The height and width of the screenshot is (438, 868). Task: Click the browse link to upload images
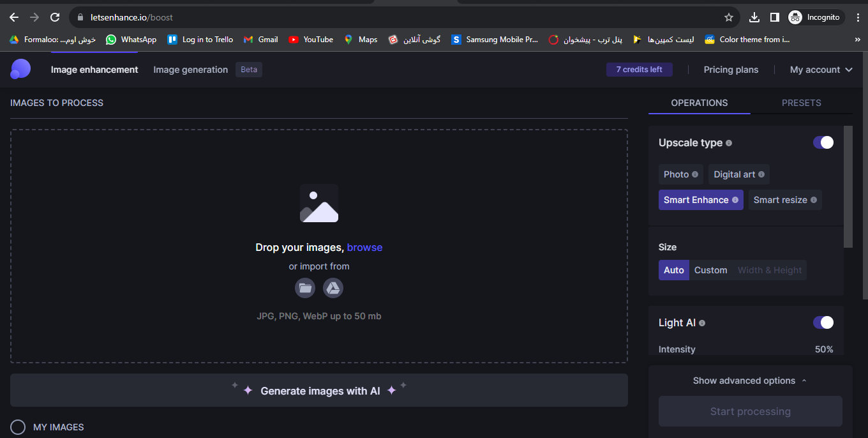point(364,247)
